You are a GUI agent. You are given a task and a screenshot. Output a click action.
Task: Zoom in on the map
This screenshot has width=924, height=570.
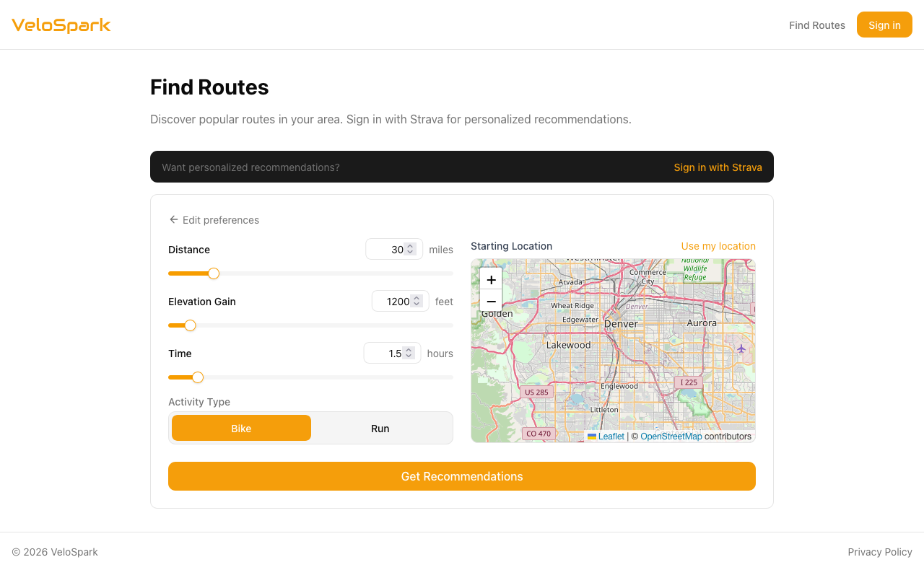tap(491, 279)
